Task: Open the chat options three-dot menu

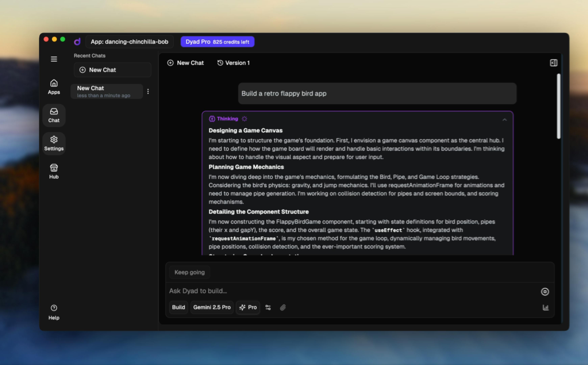Action: click(x=148, y=91)
